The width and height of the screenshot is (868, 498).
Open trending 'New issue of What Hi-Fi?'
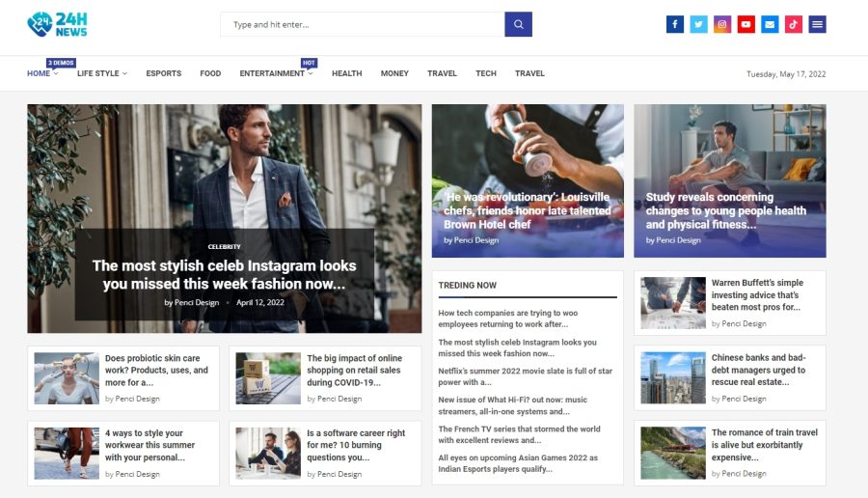point(513,405)
